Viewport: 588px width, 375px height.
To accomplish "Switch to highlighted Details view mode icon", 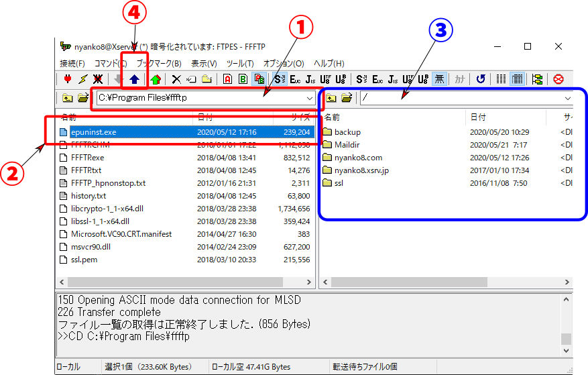I will [x=517, y=79].
